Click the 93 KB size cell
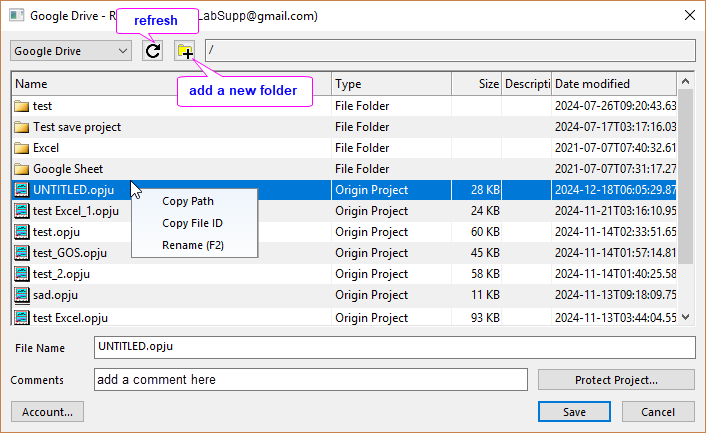The image size is (706, 433). pos(485,318)
